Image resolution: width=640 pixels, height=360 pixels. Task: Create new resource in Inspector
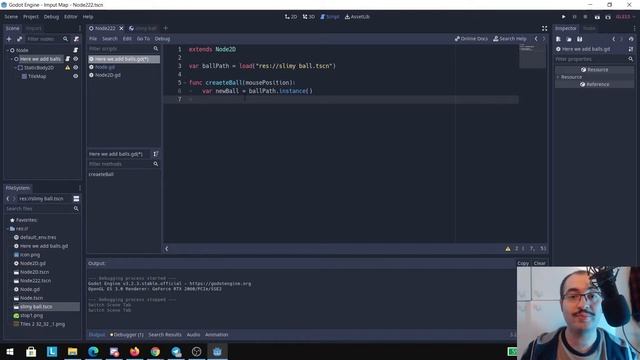(x=558, y=39)
